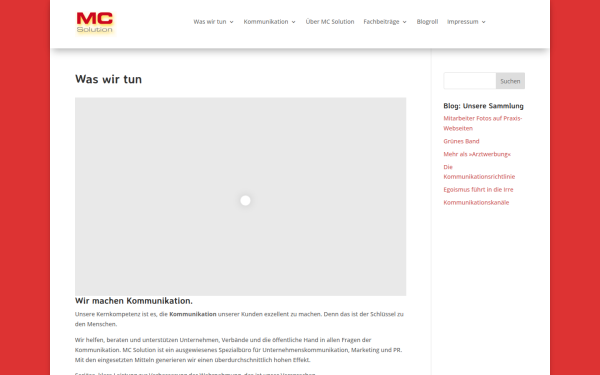Viewport: 600px width, 375px height.
Task: Click the Blog: Unsere Sammlung heading
Action: click(483, 106)
